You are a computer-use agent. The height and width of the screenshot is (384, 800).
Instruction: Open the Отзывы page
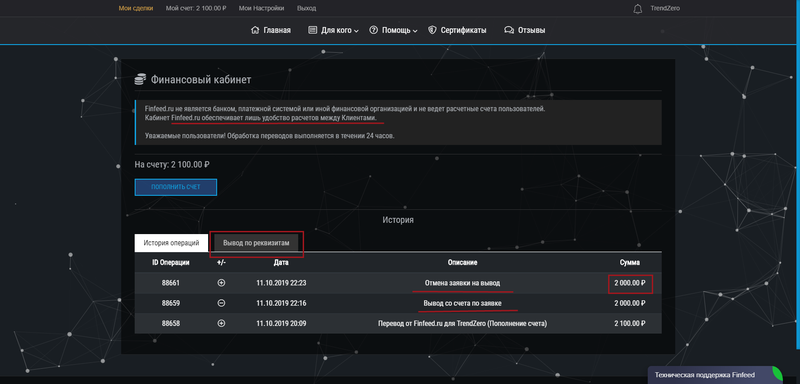click(x=531, y=30)
